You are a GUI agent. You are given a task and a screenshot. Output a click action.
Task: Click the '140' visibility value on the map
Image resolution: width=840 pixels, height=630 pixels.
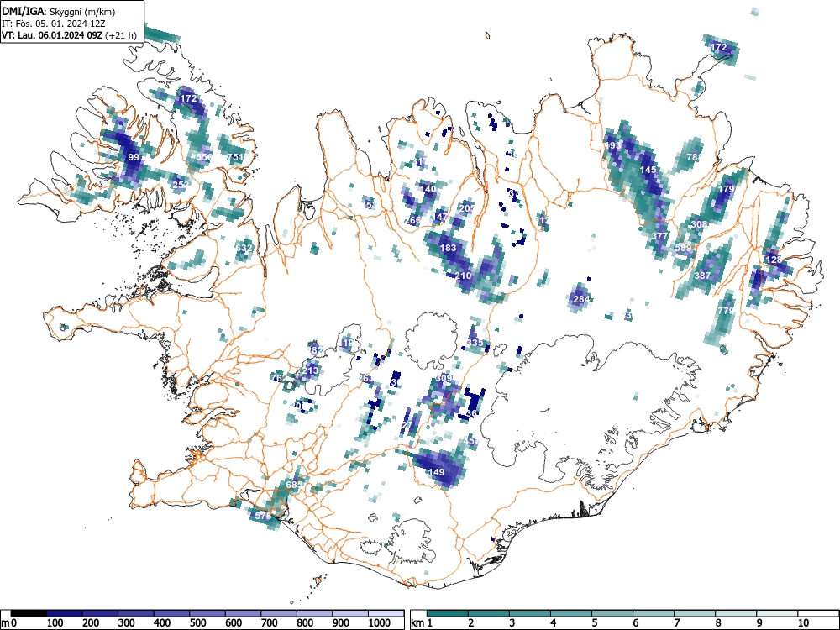[x=428, y=189]
